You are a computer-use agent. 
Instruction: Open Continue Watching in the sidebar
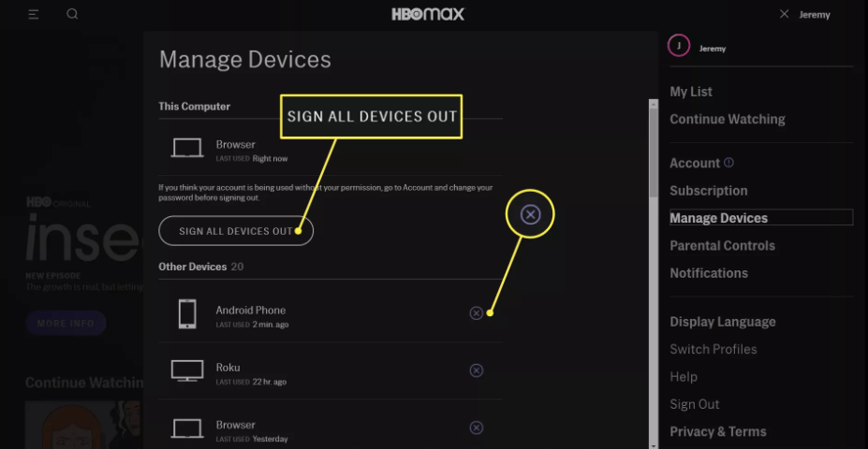click(x=728, y=120)
